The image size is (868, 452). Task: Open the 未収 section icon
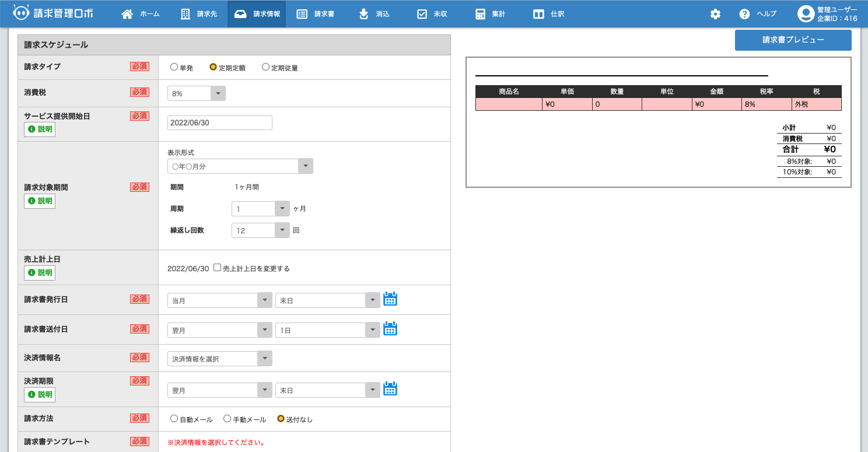421,13
